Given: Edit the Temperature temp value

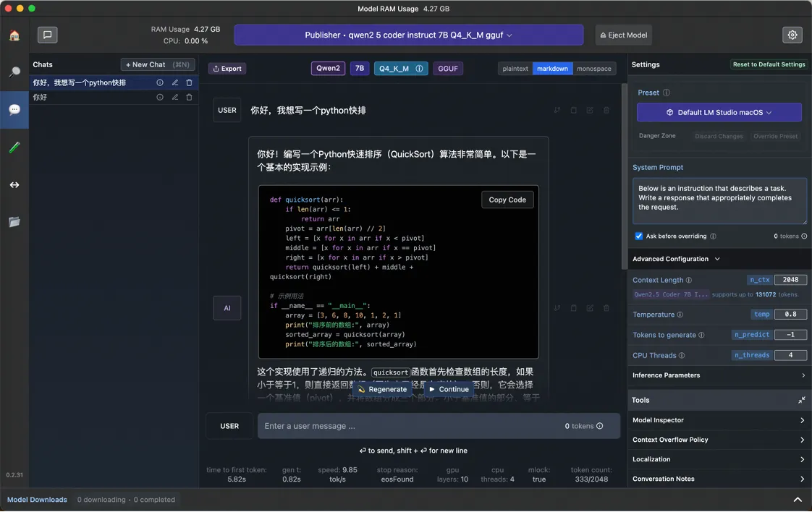Looking at the screenshot, I should click(790, 315).
